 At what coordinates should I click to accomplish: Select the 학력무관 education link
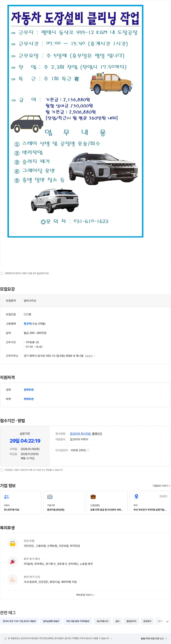29,399
